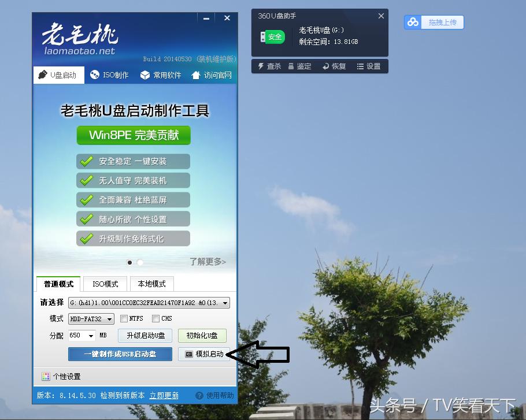The width and height of the screenshot is (526, 420).
Task: Open 设置 in the 360 U盘助手 bar
Action: point(369,66)
